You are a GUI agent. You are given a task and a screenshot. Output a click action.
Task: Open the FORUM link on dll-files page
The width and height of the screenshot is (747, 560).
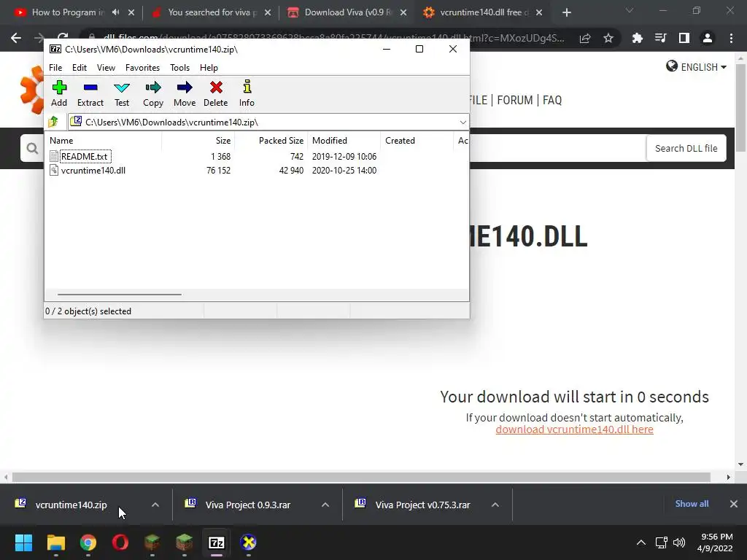point(515,100)
